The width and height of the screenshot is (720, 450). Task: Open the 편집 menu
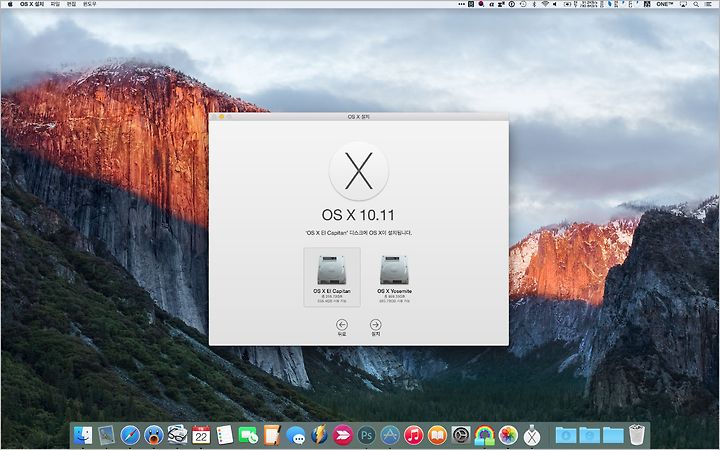(x=71, y=4)
